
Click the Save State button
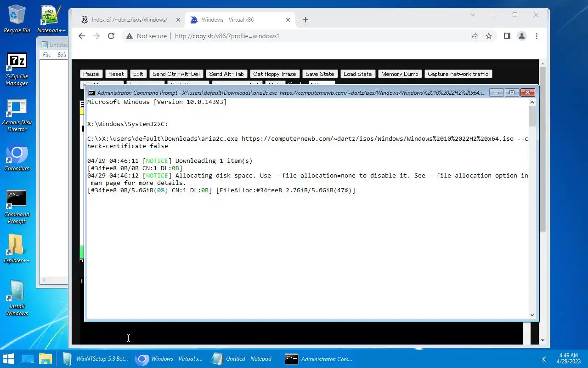pyautogui.click(x=320, y=74)
